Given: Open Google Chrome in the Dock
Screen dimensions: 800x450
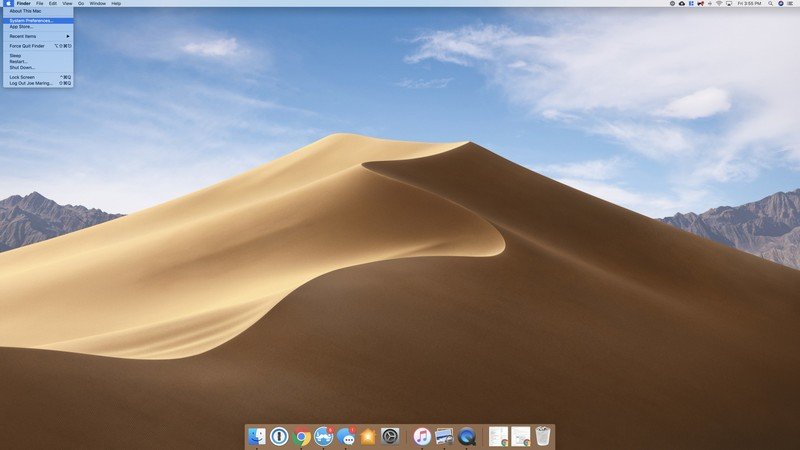Looking at the screenshot, I should point(302,437).
